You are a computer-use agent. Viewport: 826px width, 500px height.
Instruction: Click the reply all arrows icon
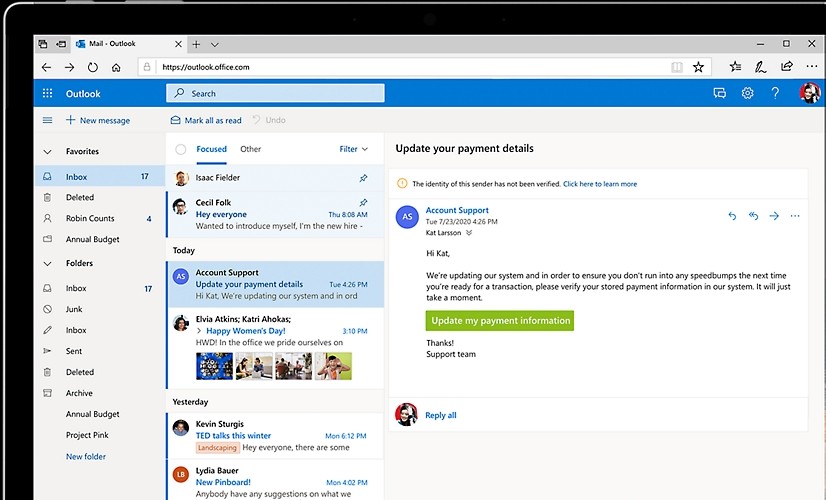point(753,215)
